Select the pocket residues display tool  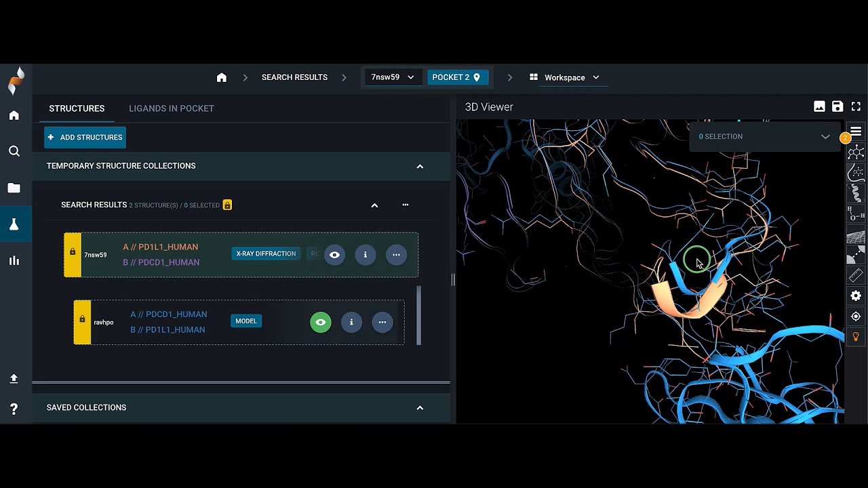tap(856, 172)
